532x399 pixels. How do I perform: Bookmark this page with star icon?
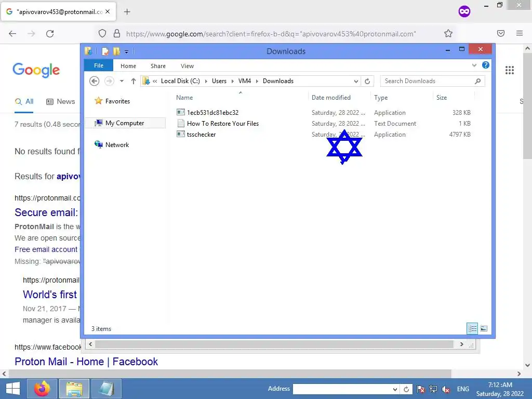(x=448, y=33)
